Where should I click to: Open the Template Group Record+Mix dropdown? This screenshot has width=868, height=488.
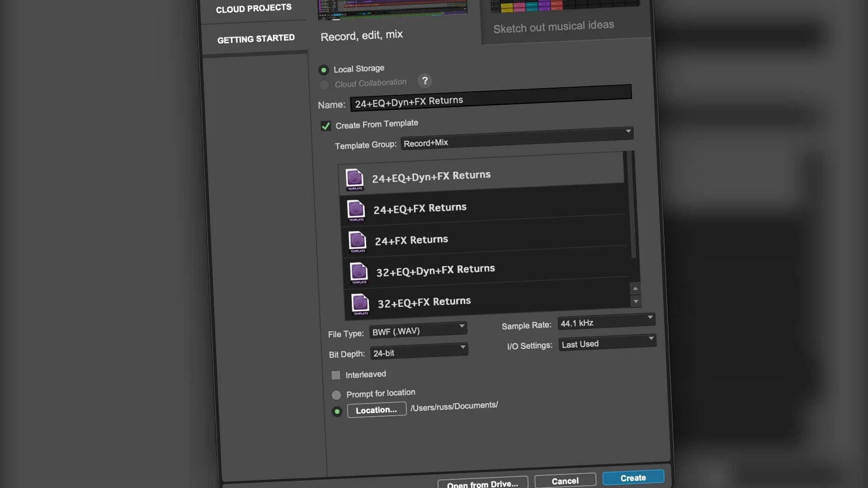pos(516,137)
